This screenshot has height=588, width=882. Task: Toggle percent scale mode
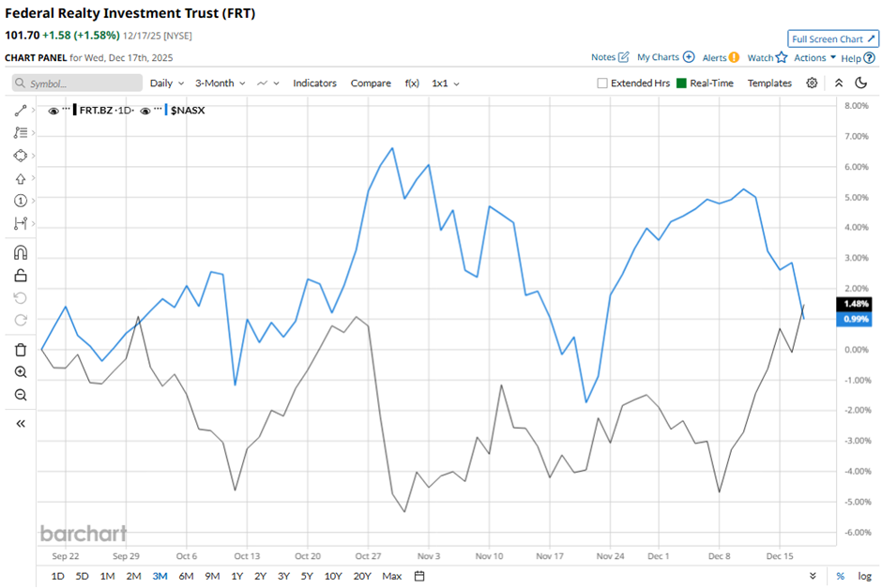tap(841, 576)
